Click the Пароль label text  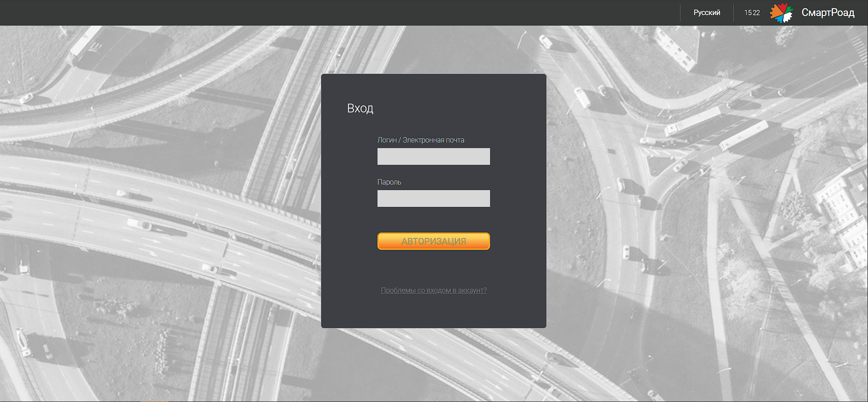(x=389, y=182)
